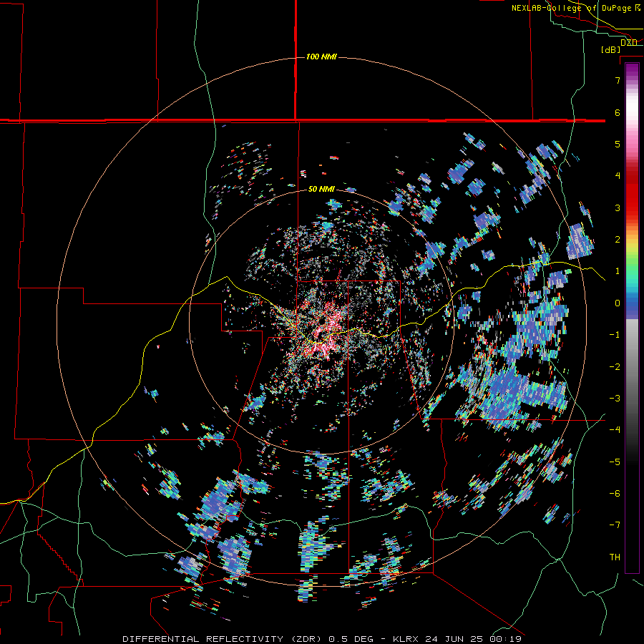Viewport: 644px width, 644px height.
Task: Click the DZD product label
Action: coord(629,42)
